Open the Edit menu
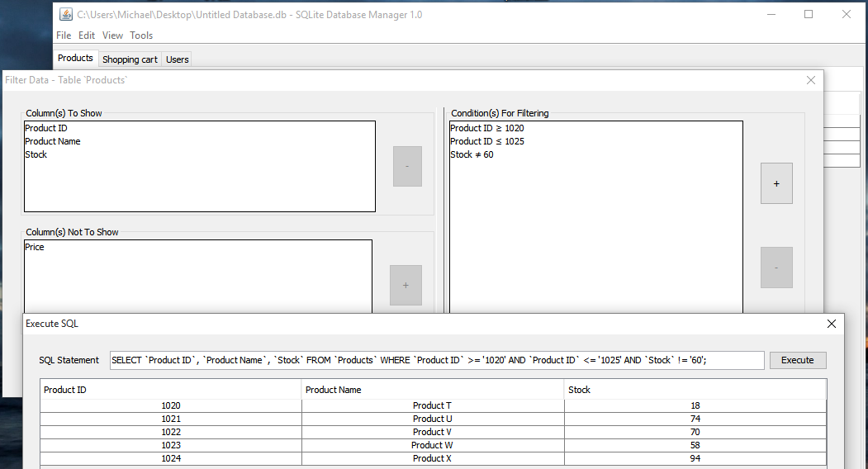This screenshot has width=868, height=469. (87, 36)
